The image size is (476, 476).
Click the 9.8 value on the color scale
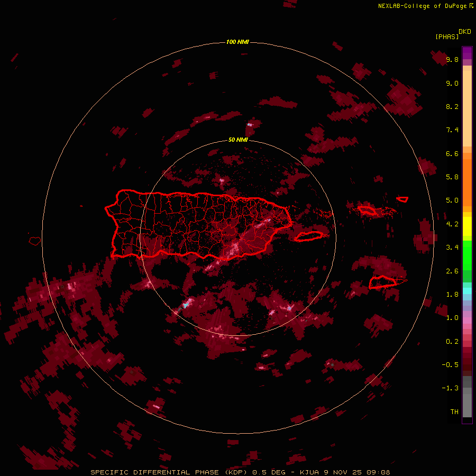(x=452, y=59)
